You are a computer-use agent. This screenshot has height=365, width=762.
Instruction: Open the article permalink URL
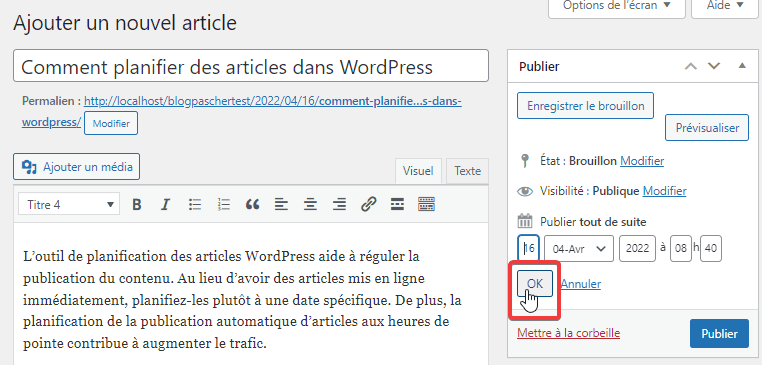coord(273,102)
